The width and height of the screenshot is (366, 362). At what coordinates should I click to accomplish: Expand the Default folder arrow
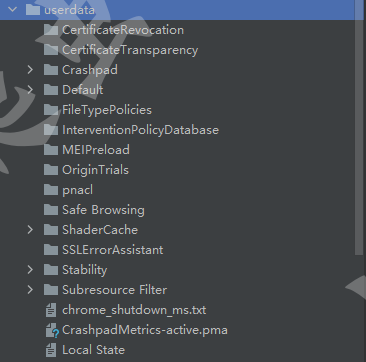click(30, 90)
